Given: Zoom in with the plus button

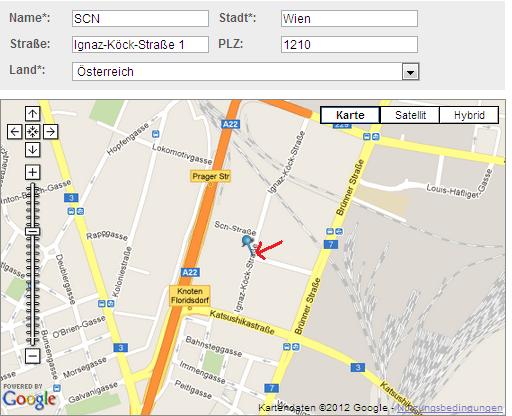Looking at the screenshot, I should click(32, 172).
